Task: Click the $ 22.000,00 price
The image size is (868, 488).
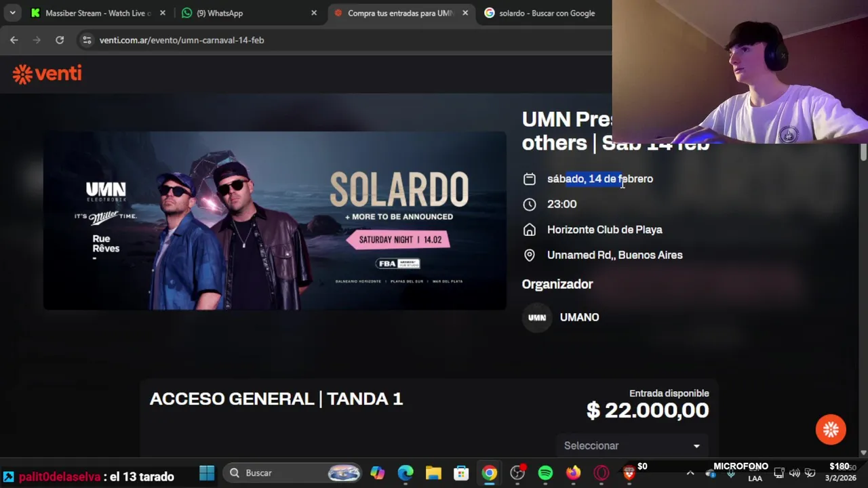Action: click(648, 410)
